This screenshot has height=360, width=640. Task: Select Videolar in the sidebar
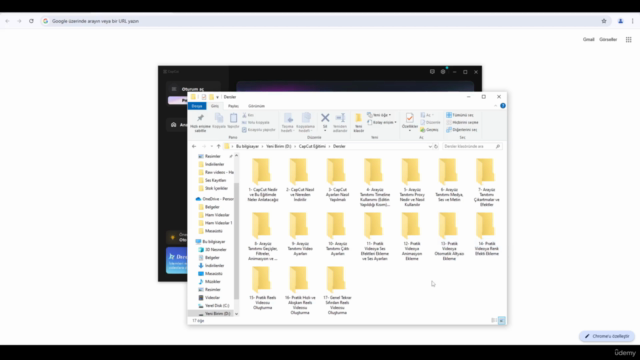pyautogui.click(x=209, y=298)
